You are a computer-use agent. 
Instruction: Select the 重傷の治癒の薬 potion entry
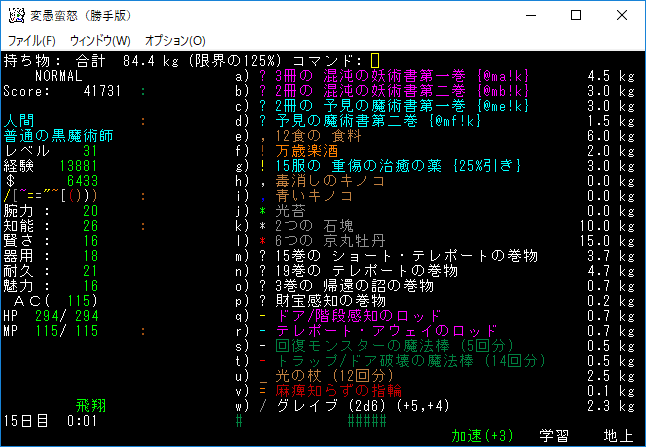(x=400, y=166)
